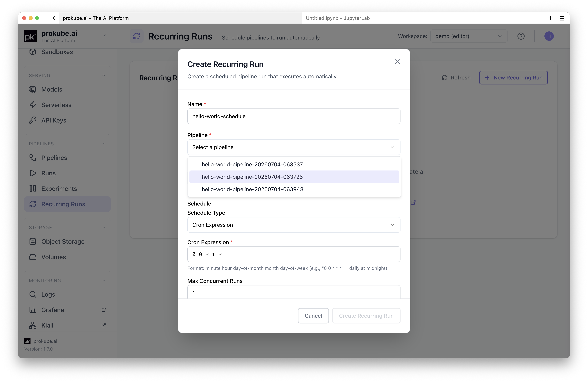The image size is (588, 382).
Task: Focus the Name input field
Action: [x=294, y=116]
